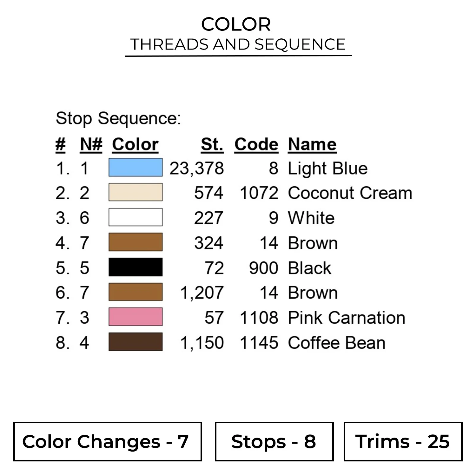Click the Light Blue color swatch

136,168
